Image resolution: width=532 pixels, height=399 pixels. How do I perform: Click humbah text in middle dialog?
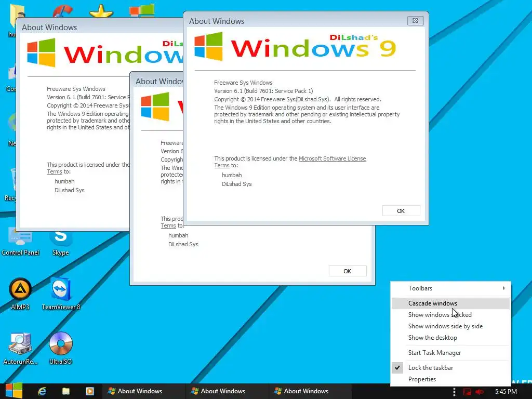[x=178, y=235]
